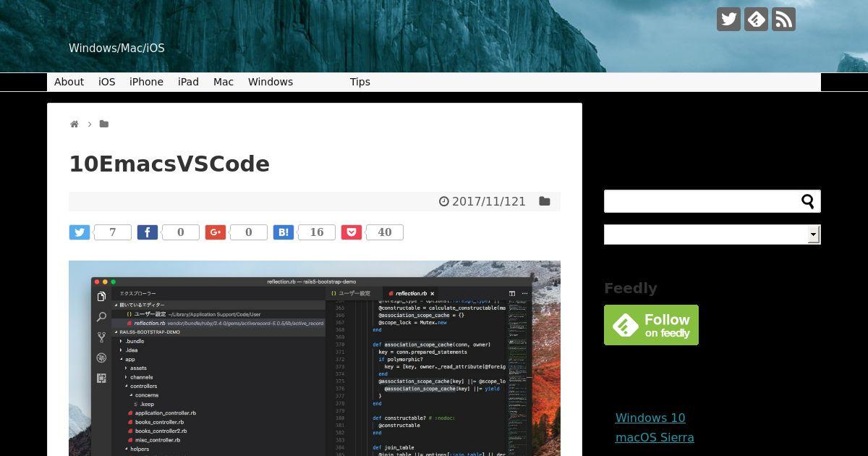This screenshot has height=456, width=868.
Task: Open the sidebar dropdown selector
Action: click(712, 235)
